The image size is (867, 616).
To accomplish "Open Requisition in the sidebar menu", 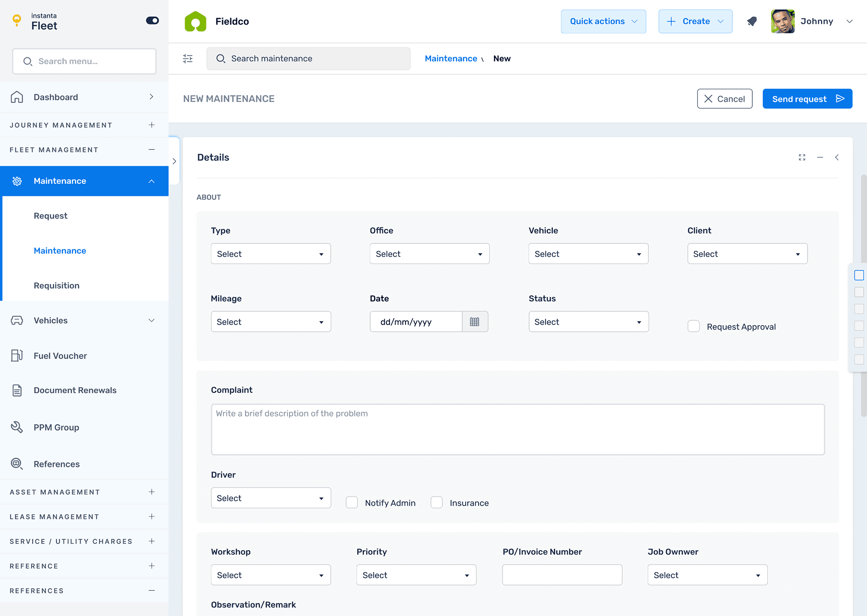I will pyautogui.click(x=56, y=285).
